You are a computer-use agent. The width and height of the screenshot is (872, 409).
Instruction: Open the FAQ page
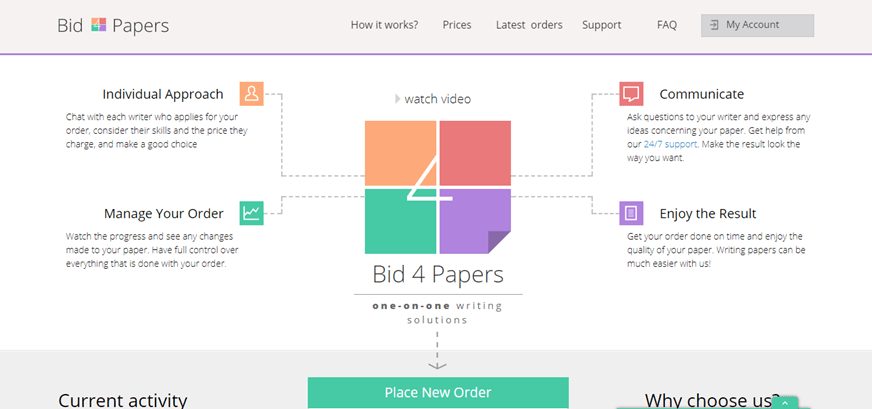tap(667, 25)
